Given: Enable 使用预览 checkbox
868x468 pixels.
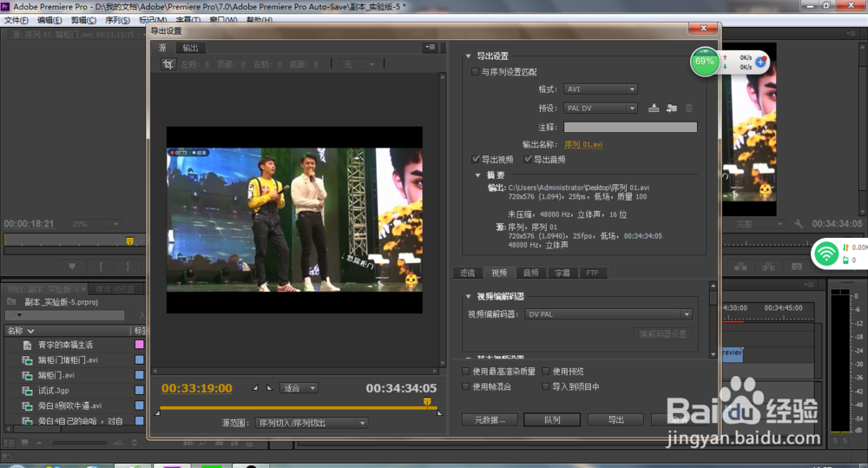Looking at the screenshot, I should coord(545,371).
